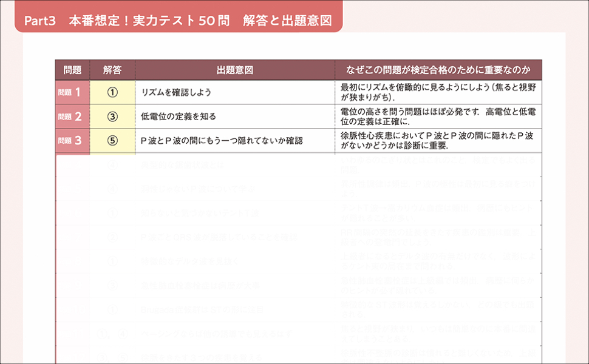The image size is (589, 364).
Task: Click the 低電位の定義を知る intent cell
Action: click(178, 116)
